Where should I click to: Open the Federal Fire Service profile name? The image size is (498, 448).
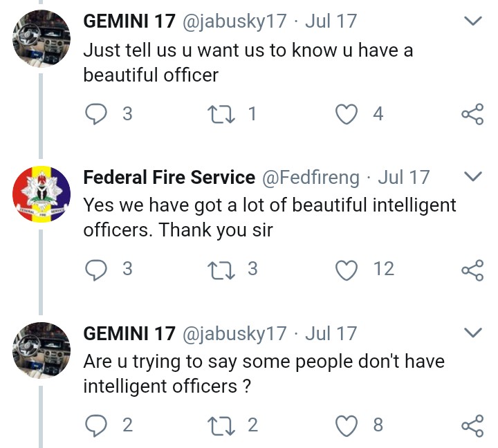(x=169, y=178)
